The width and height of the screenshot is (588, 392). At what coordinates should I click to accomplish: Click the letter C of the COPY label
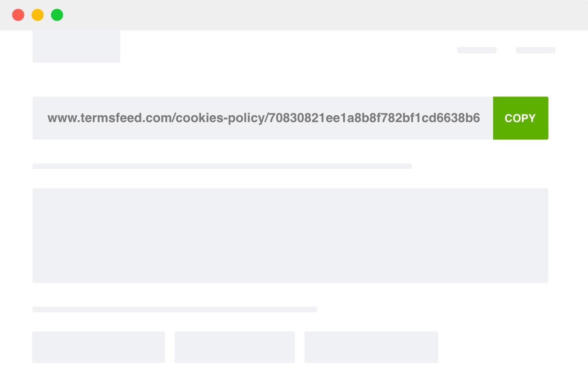click(x=509, y=118)
